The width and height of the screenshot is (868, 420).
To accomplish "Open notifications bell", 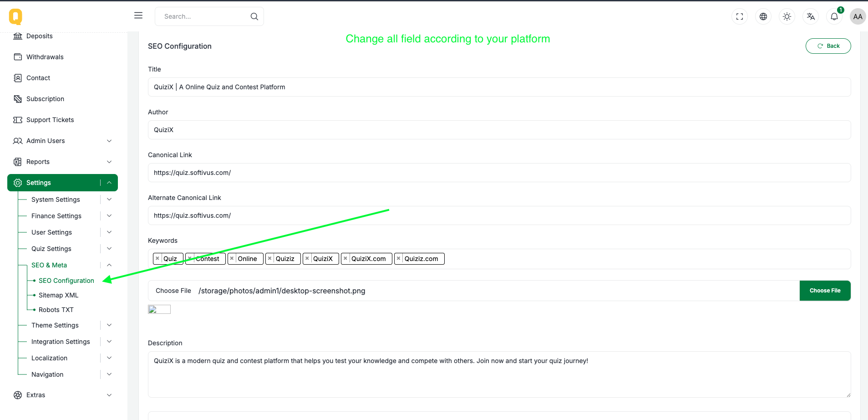I will [x=834, y=17].
